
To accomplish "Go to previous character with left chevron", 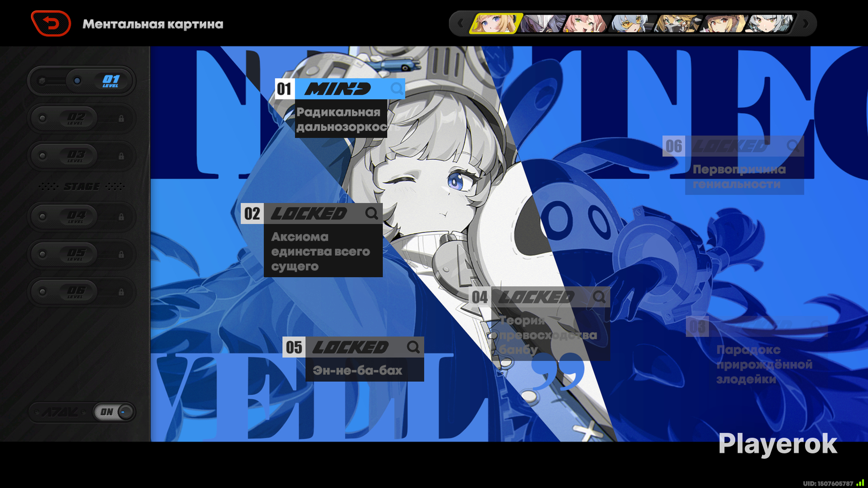I will click(460, 23).
